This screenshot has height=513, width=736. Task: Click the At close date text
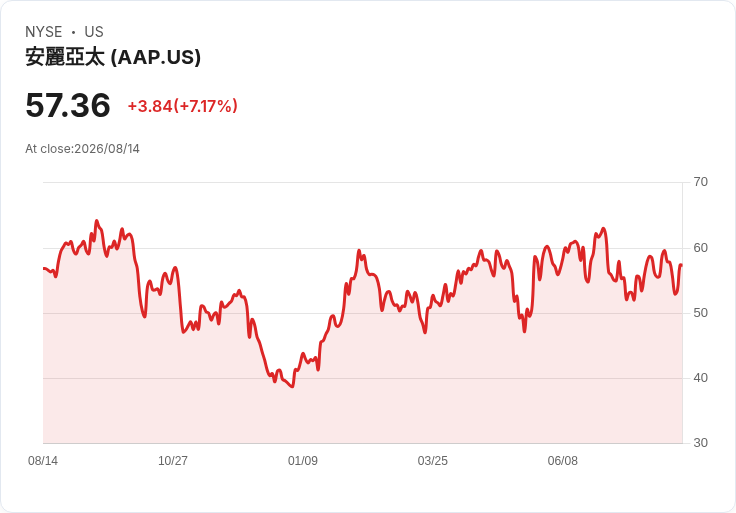pyautogui.click(x=83, y=149)
